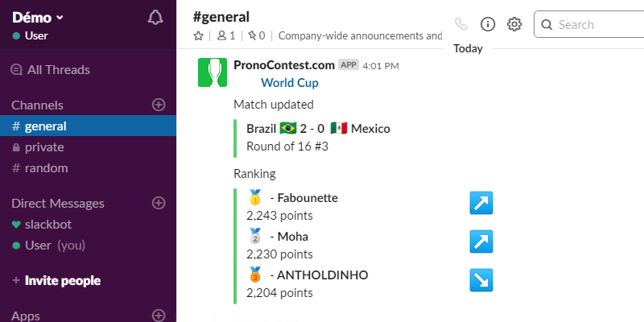Open notifications bell in sidebar header

[155, 18]
